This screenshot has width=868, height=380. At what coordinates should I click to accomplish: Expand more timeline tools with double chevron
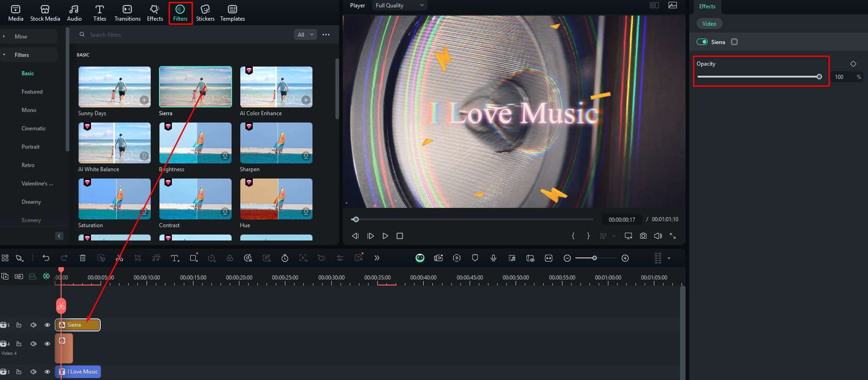coord(377,258)
